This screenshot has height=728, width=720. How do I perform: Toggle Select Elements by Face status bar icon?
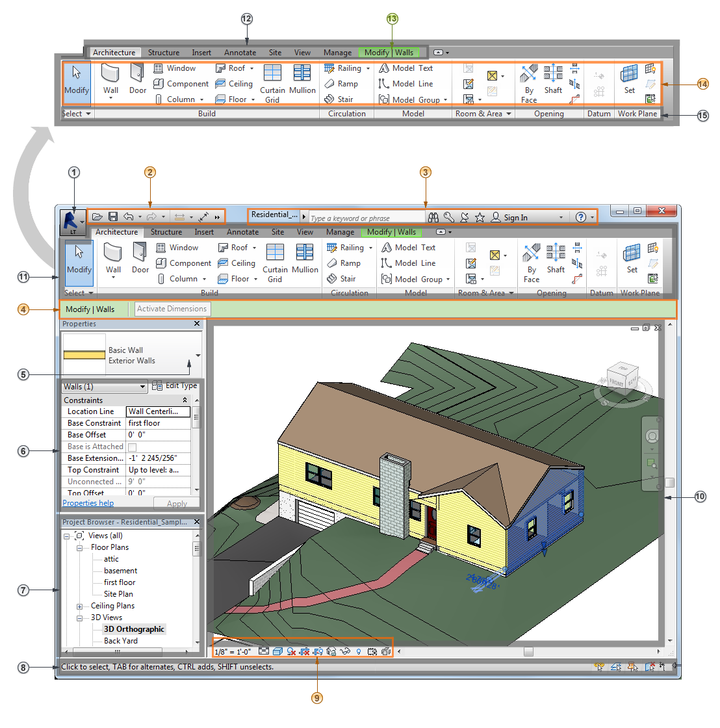pyautogui.click(x=649, y=667)
